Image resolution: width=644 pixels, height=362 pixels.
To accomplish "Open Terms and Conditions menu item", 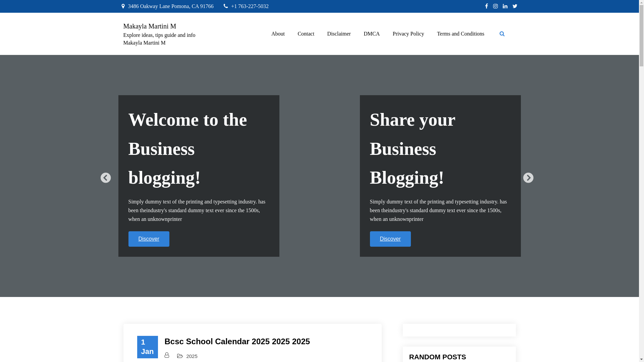I will point(461,34).
